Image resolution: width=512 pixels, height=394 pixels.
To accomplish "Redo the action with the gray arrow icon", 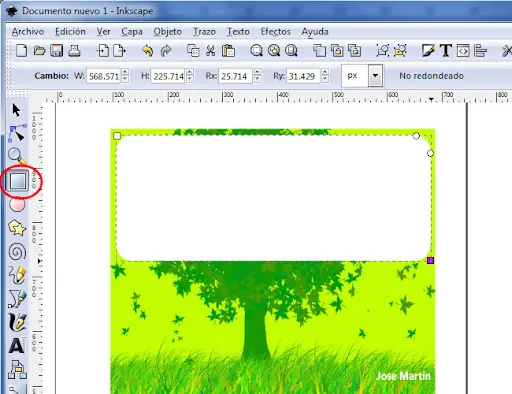I will 166,51.
